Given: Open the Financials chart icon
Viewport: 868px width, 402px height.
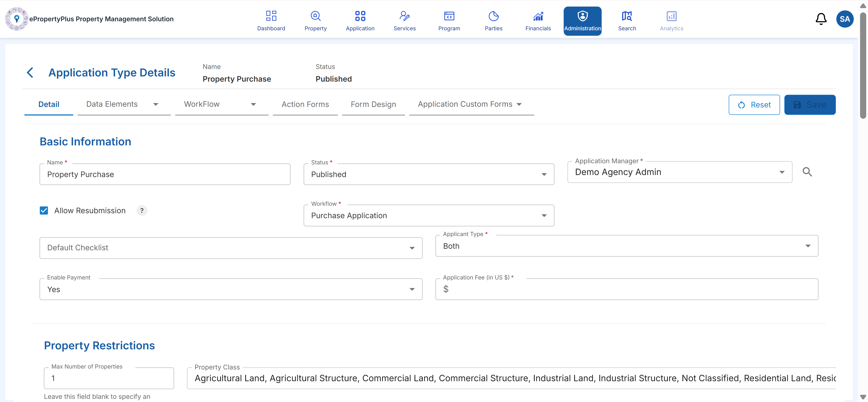Looking at the screenshot, I should coord(538,16).
